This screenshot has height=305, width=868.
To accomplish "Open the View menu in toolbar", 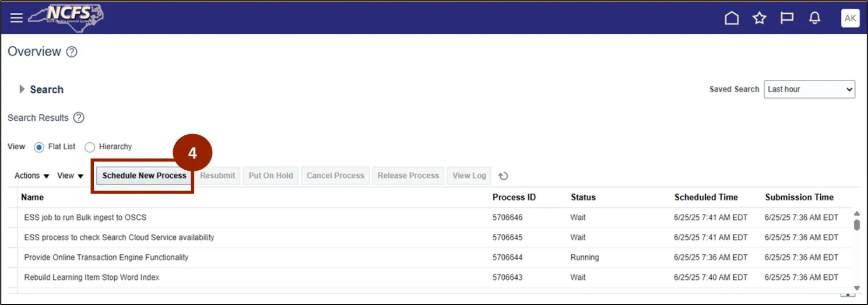I will [x=70, y=176].
